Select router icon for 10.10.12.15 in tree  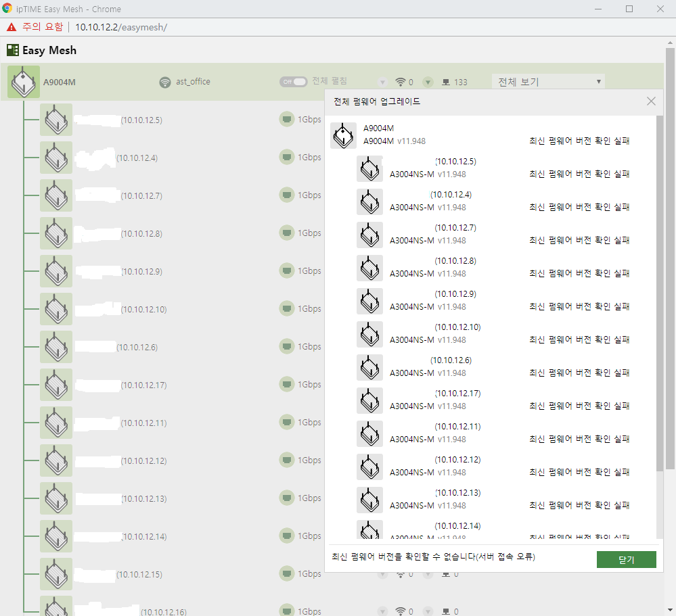point(56,575)
